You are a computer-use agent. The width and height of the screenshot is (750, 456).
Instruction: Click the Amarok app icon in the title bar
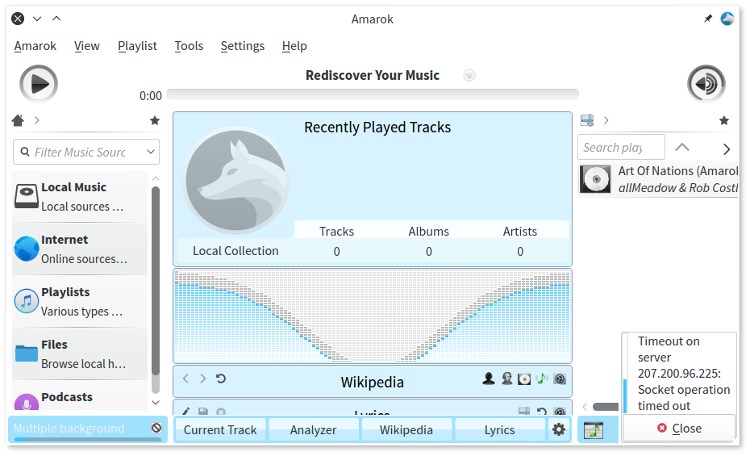(x=727, y=19)
